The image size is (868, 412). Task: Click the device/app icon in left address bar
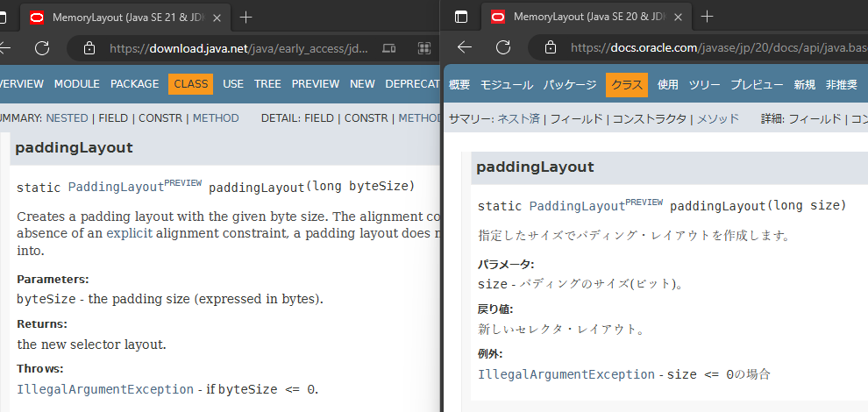tap(389, 48)
